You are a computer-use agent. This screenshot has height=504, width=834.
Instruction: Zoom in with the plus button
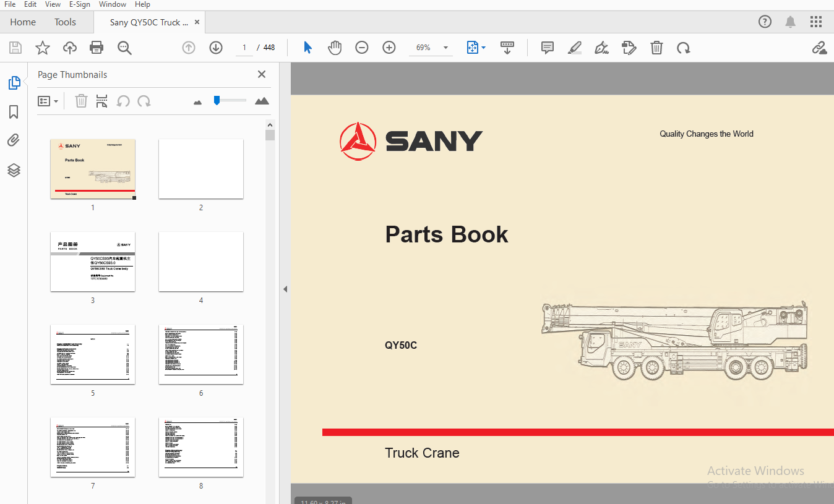click(x=389, y=48)
